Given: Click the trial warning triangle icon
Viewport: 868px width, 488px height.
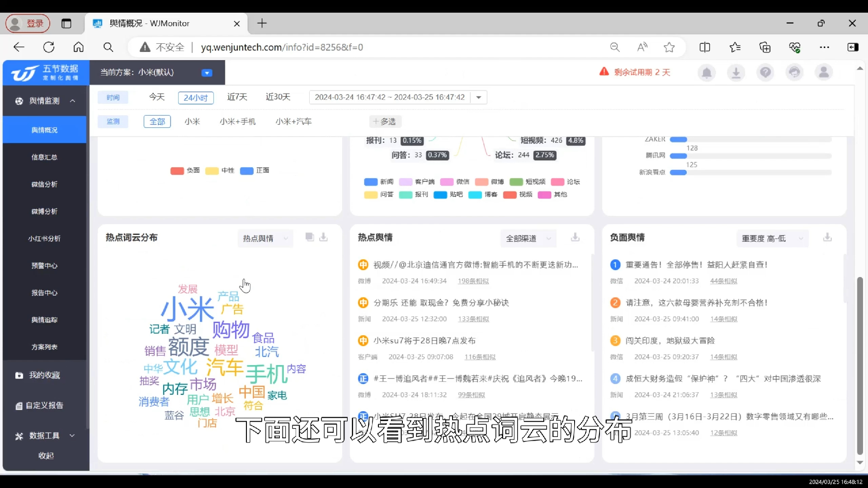Looking at the screenshot, I should 604,72.
